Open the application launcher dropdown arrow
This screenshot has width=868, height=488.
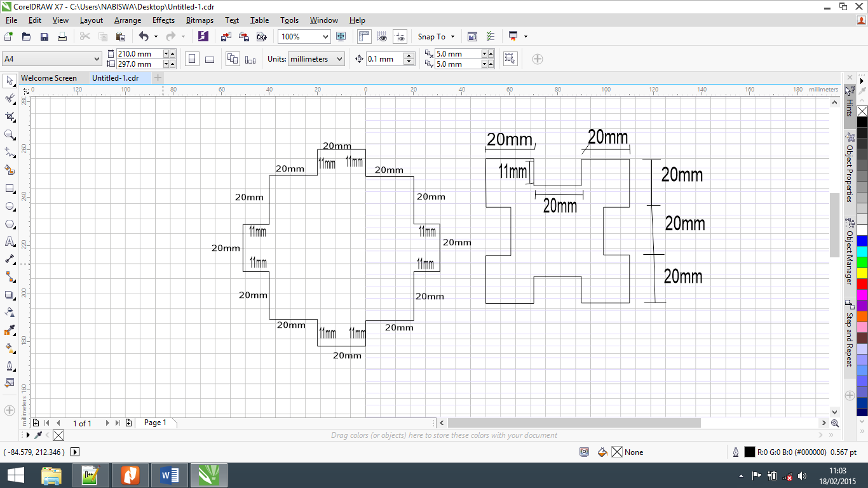click(526, 37)
